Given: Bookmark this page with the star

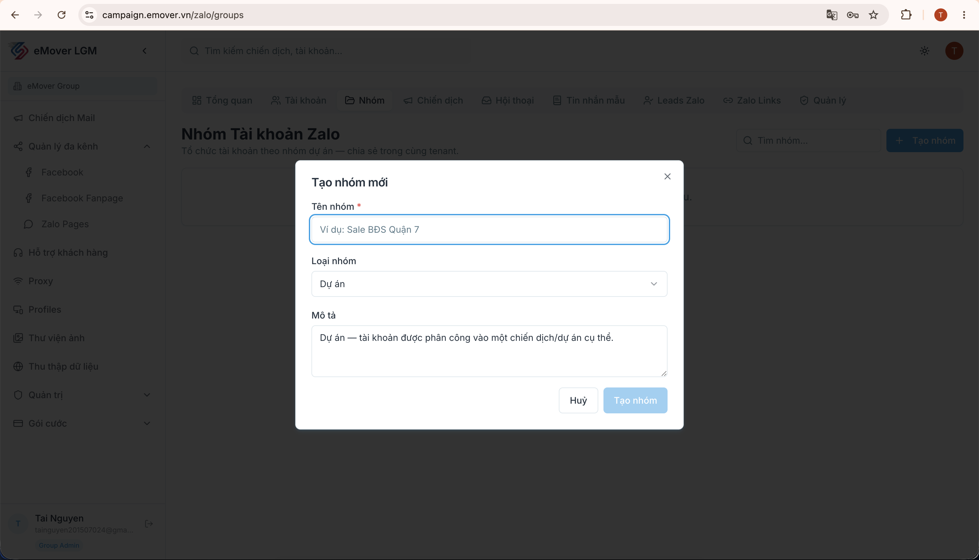Looking at the screenshot, I should [x=873, y=15].
